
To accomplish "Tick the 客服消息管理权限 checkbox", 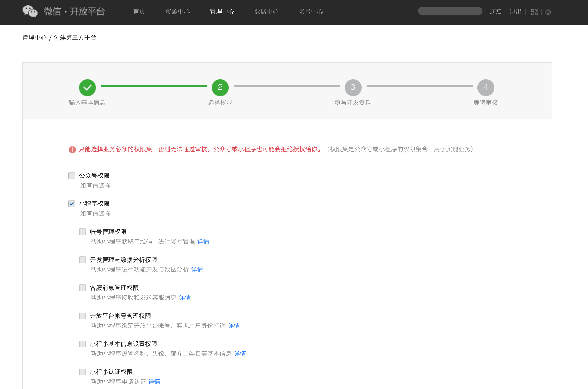I will click(82, 288).
